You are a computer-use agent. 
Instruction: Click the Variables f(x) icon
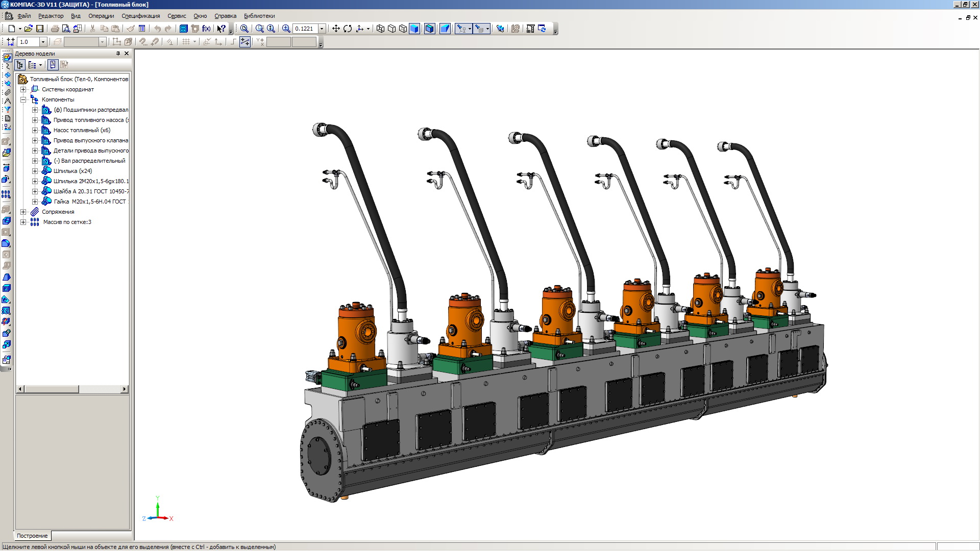pos(206,29)
